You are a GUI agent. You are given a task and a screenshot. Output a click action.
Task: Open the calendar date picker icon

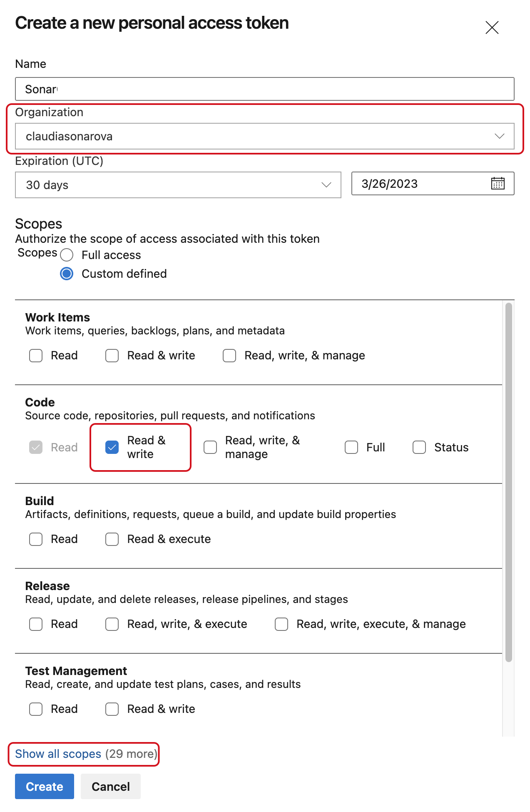[498, 183]
